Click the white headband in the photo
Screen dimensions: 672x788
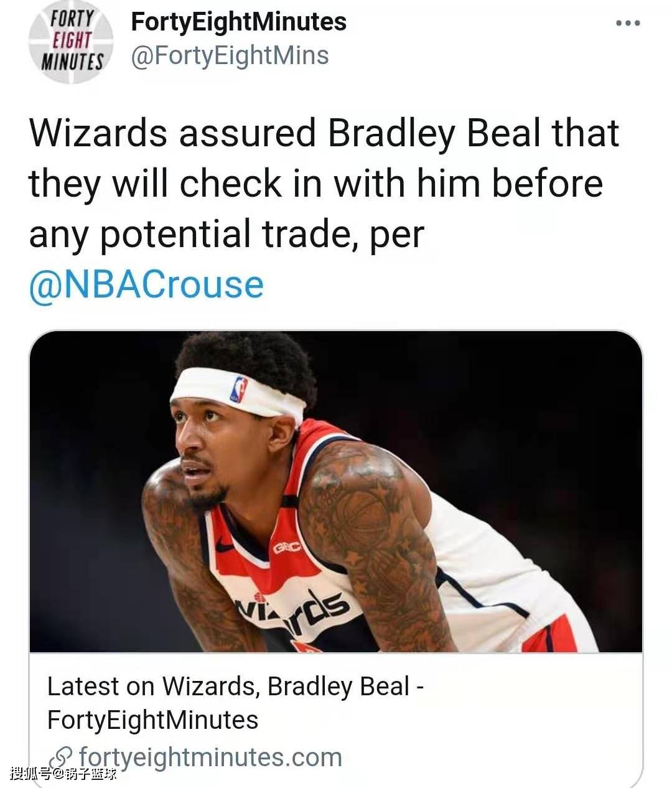point(238,392)
